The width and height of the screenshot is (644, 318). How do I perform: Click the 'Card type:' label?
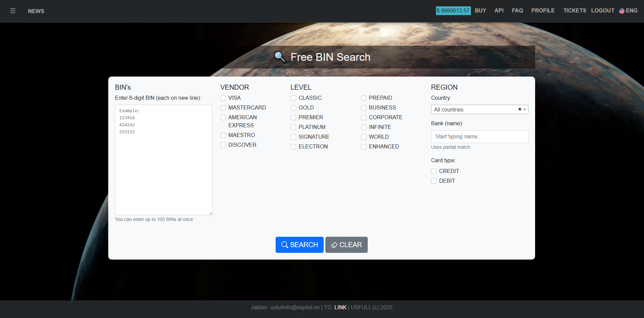coord(443,161)
